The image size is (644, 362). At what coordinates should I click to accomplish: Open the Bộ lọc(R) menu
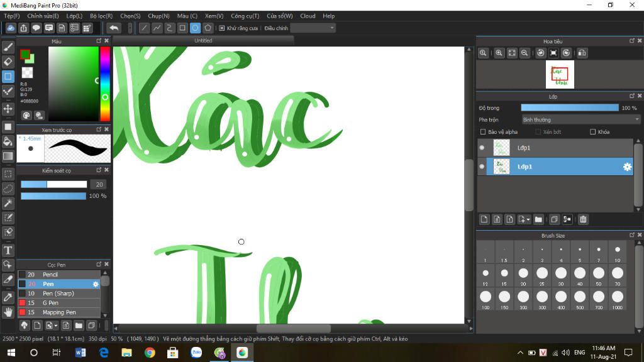[101, 16]
